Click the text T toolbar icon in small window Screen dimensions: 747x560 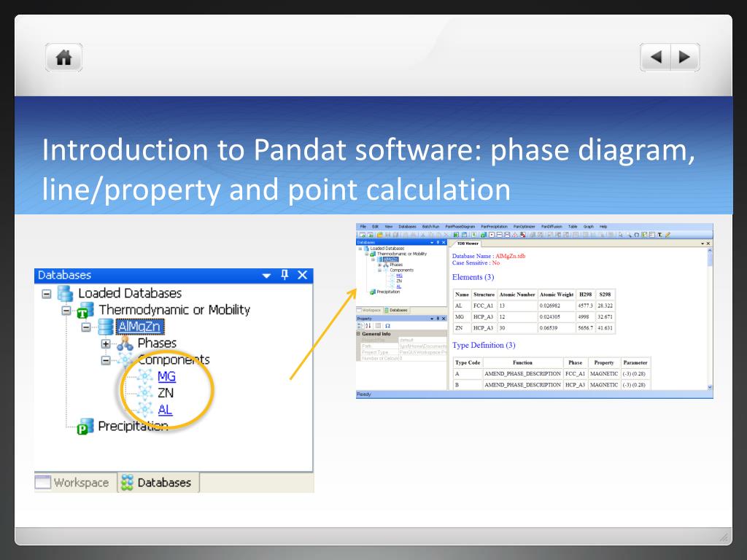click(x=659, y=235)
